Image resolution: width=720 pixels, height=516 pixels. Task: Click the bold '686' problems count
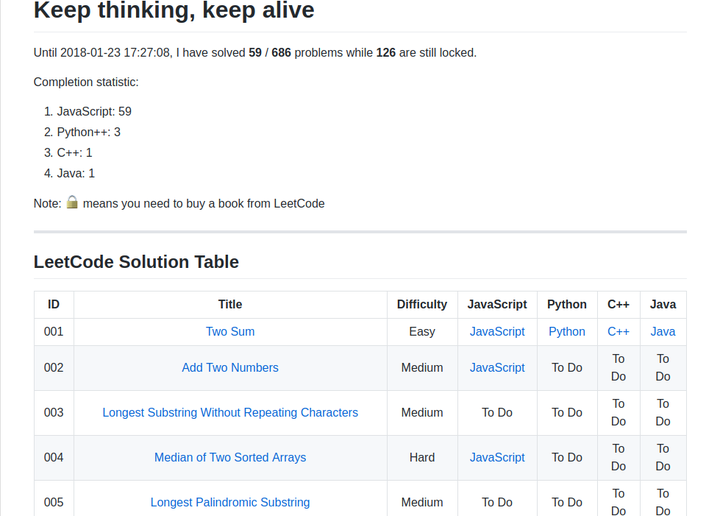(x=281, y=53)
